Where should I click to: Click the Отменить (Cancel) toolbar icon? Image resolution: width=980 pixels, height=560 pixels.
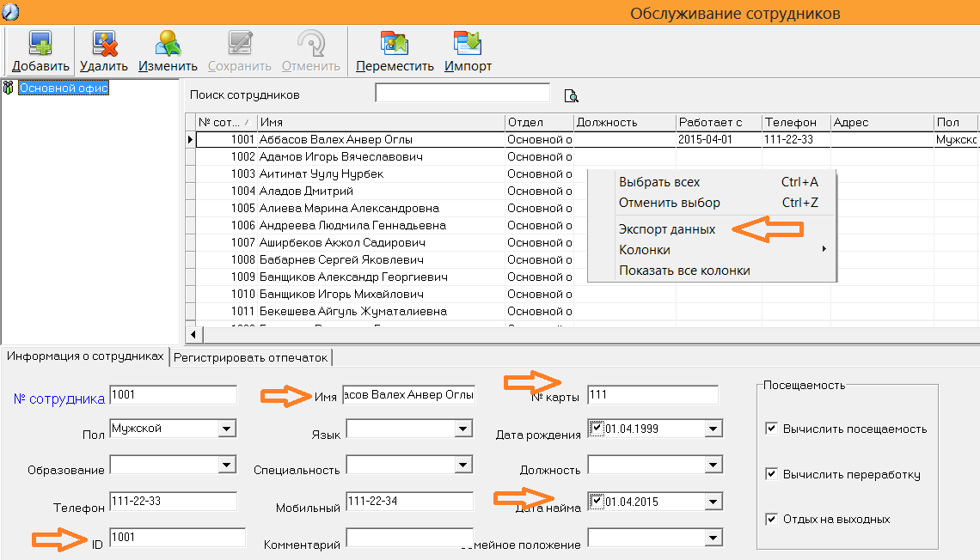(x=311, y=43)
